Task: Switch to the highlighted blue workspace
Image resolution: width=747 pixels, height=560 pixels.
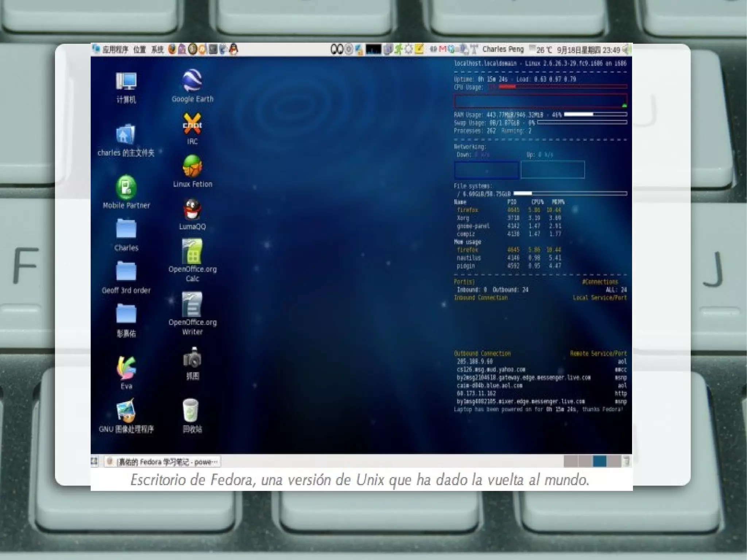Action: point(599,461)
